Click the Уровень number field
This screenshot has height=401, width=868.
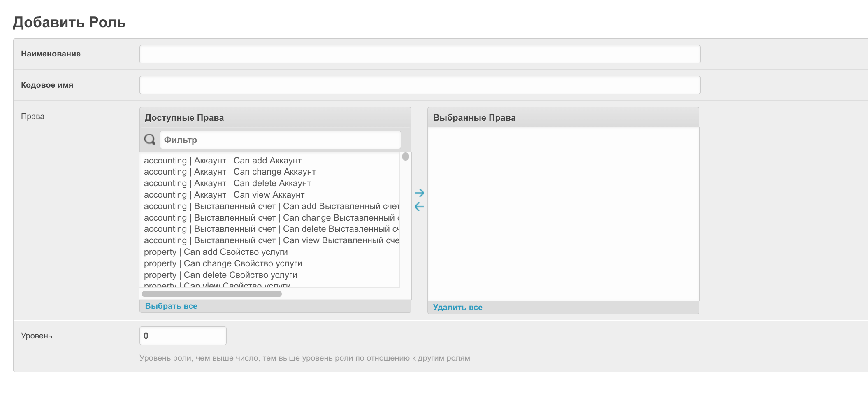[183, 336]
